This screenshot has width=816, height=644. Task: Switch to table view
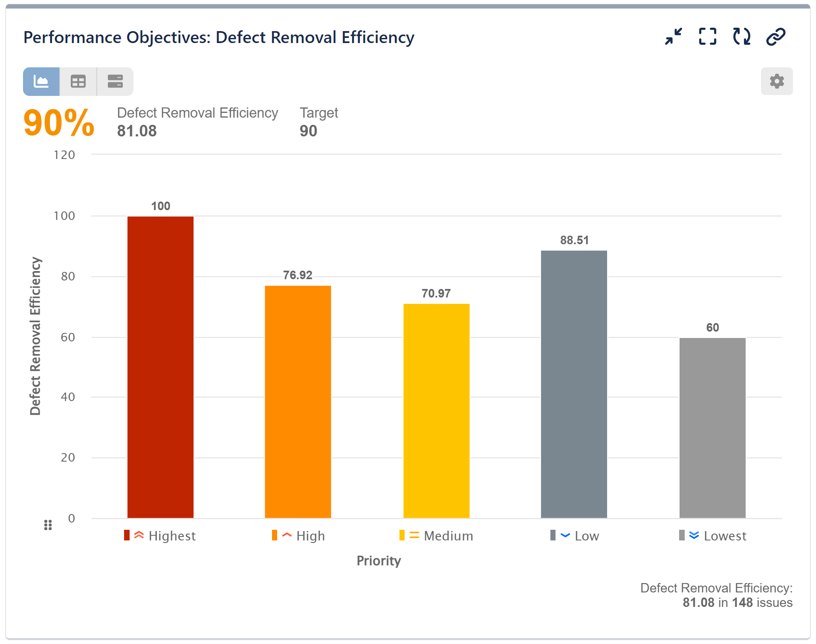click(x=78, y=81)
